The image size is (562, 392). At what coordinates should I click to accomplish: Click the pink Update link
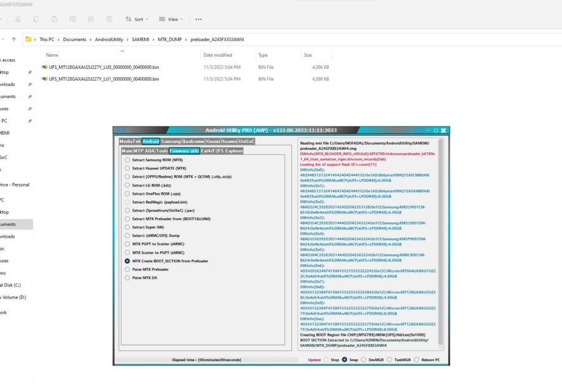click(x=315, y=360)
